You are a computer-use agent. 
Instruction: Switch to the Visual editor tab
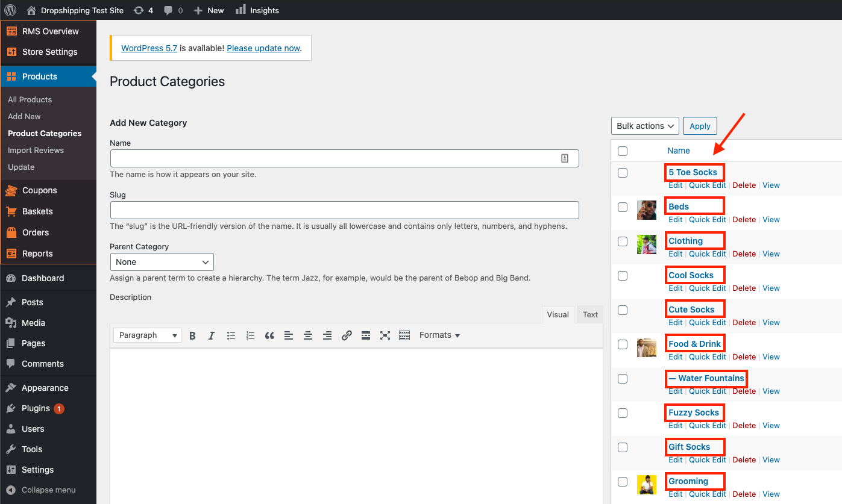558,314
